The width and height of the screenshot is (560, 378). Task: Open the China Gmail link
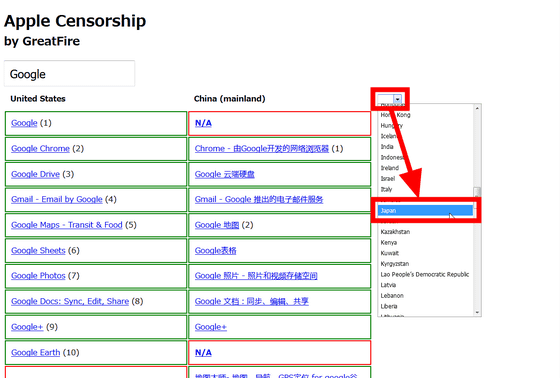tap(259, 199)
